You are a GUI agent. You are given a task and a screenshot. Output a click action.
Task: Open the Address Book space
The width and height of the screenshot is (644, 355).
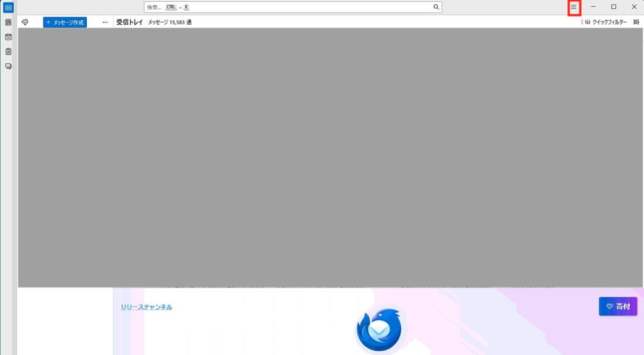pyautogui.click(x=8, y=22)
